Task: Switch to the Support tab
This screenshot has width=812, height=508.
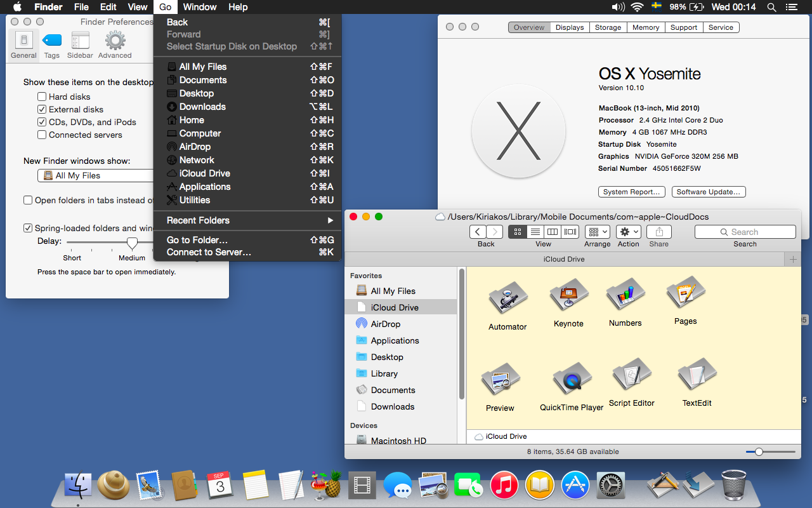Action: (x=684, y=27)
